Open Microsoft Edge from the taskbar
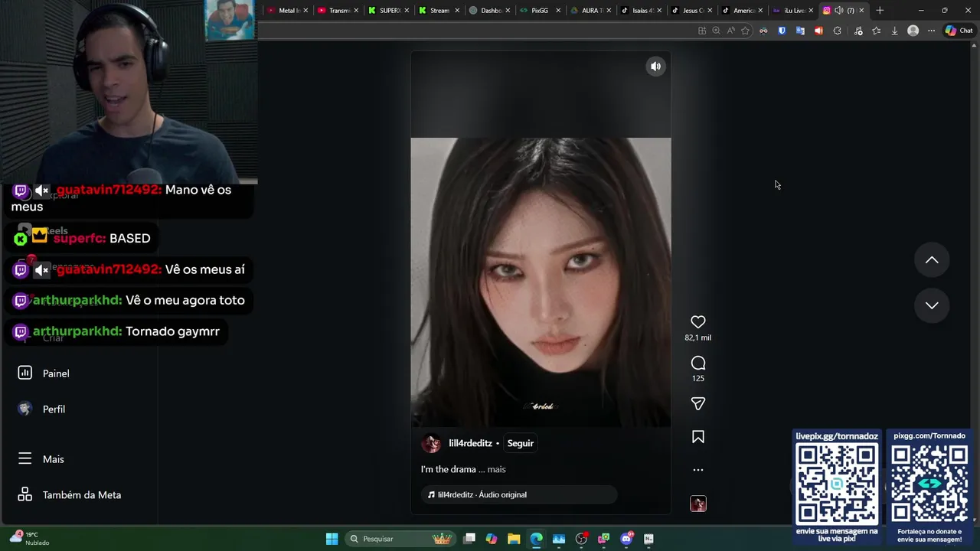980x551 pixels. tap(536, 539)
